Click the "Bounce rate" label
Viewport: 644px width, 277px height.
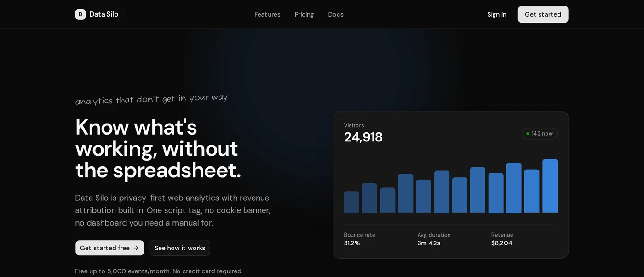pos(360,235)
